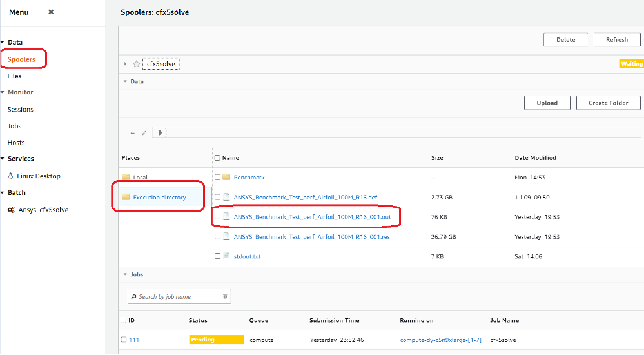The height and width of the screenshot is (355, 644).
Task: Sort files by the Size column
Action: point(437,158)
